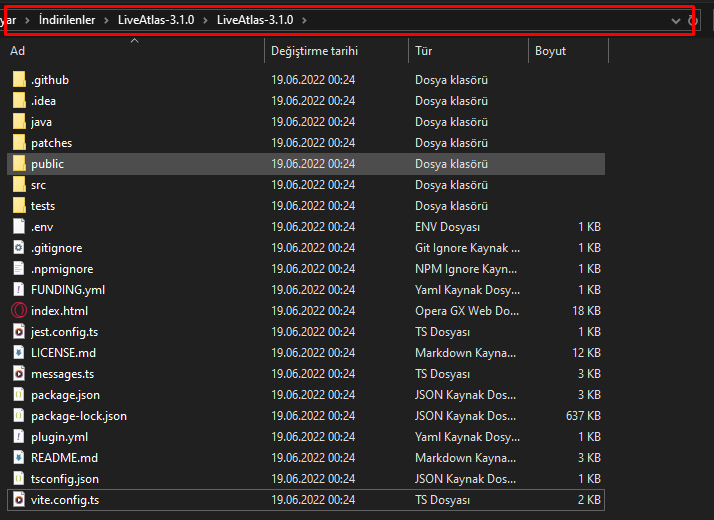The width and height of the screenshot is (714, 520).
Task: Click the vite.config.ts file name
Action: (65, 500)
